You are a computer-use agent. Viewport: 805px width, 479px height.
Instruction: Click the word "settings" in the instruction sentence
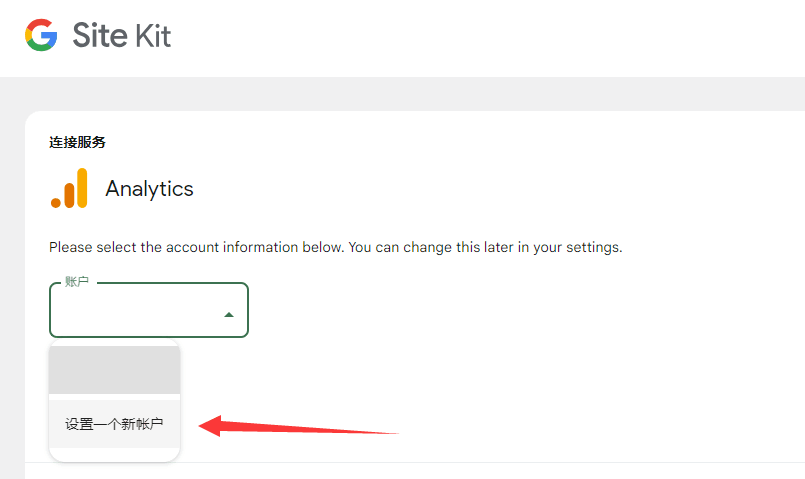click(x=592, y=247)
